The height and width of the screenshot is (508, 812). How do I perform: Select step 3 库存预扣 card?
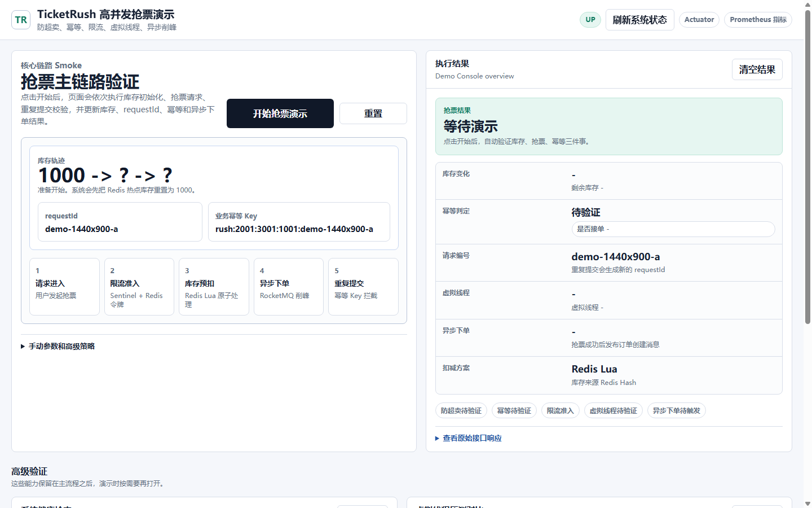(x=214, y=287)
